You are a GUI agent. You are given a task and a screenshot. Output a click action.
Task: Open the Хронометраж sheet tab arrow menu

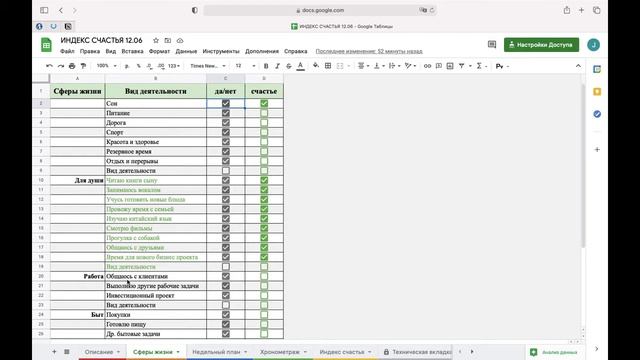click(x=305, y=352)
